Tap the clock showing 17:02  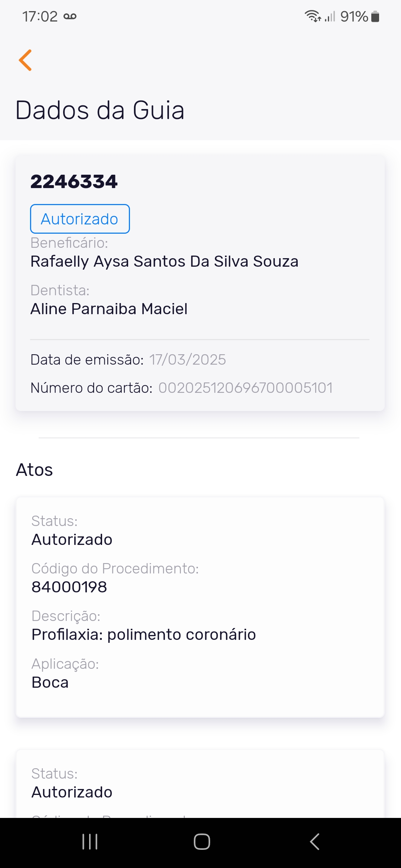(x=40, y=16)
